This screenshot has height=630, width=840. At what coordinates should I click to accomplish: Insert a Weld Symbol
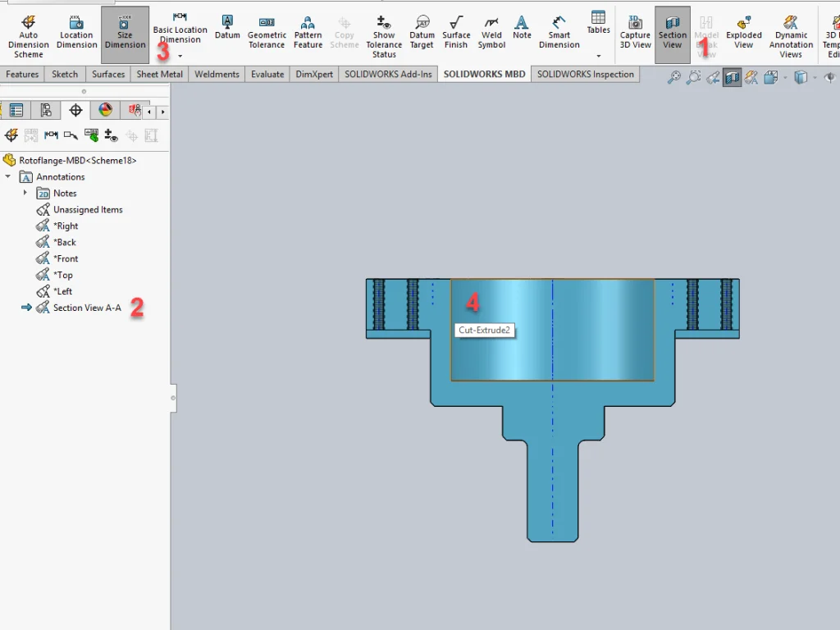click(491, 35)
